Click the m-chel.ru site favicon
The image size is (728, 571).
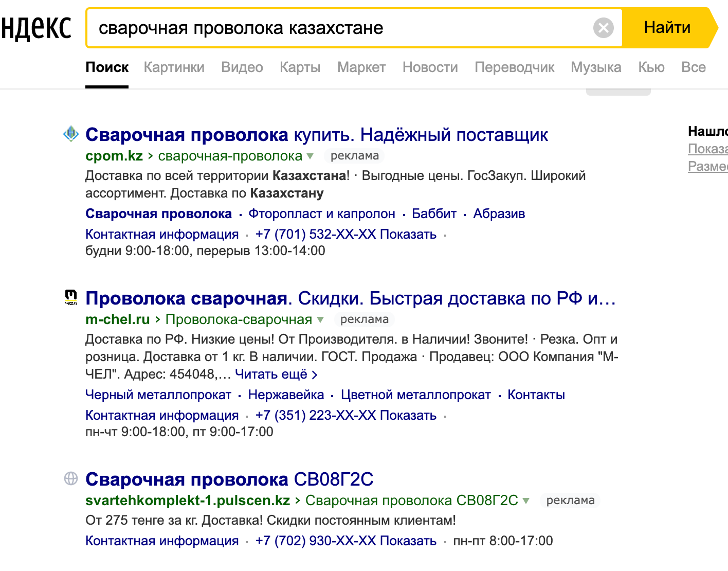tap(70, 297)
